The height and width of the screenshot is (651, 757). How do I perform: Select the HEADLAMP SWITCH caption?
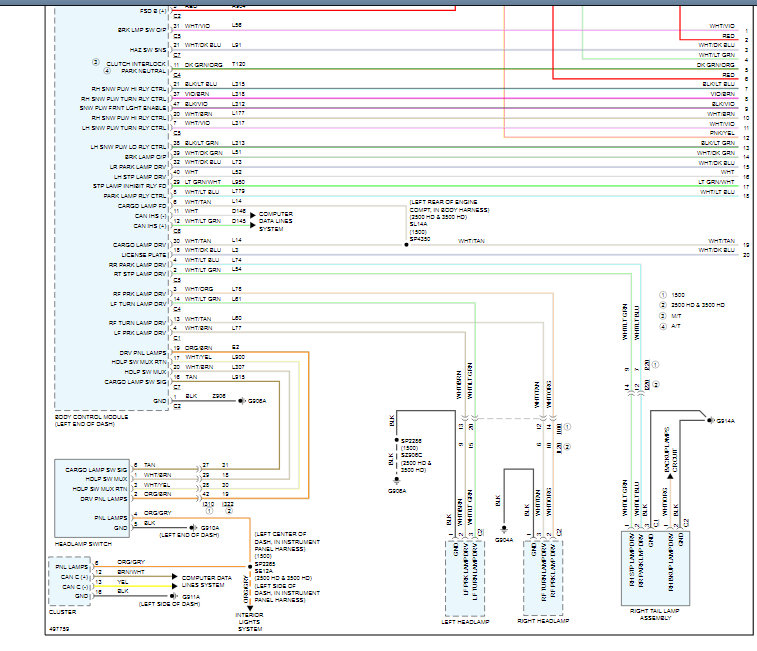tap(83, 544)
